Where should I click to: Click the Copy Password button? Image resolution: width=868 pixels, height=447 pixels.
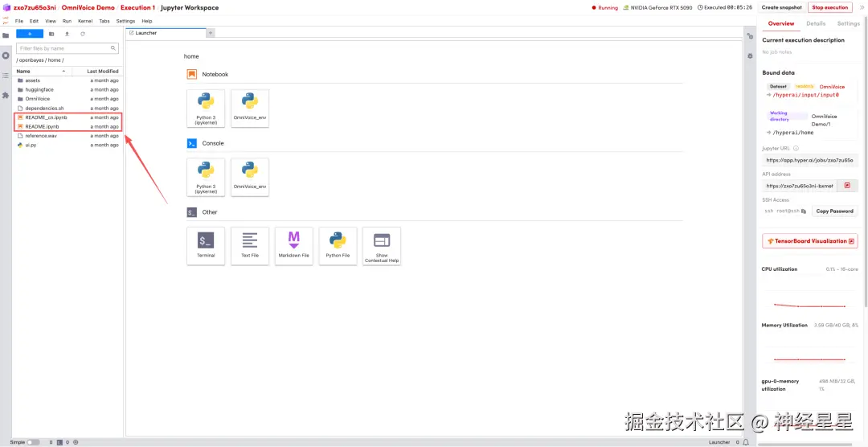834,211
